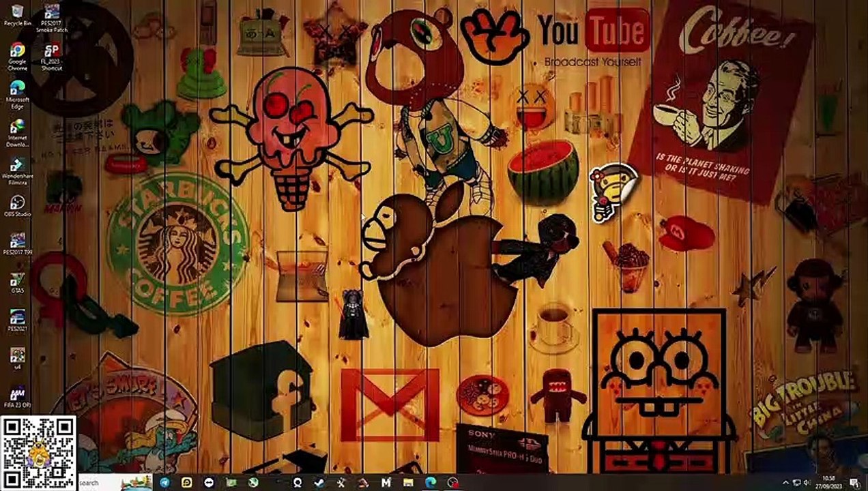
Task: Select the PES2021 desktop icon
Action: point(17,321)
